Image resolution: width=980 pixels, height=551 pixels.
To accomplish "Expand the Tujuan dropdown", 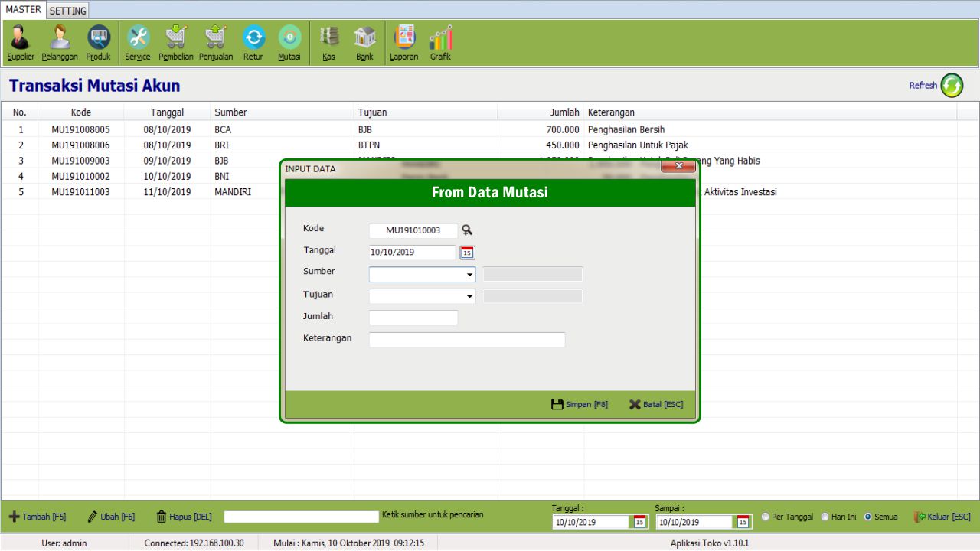I will coord(469,297).
